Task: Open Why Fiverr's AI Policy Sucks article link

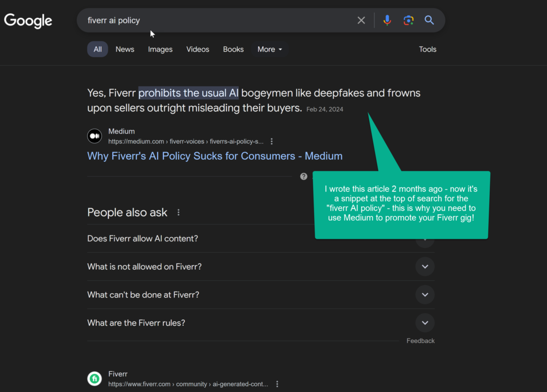Action: tap(215, 156)
